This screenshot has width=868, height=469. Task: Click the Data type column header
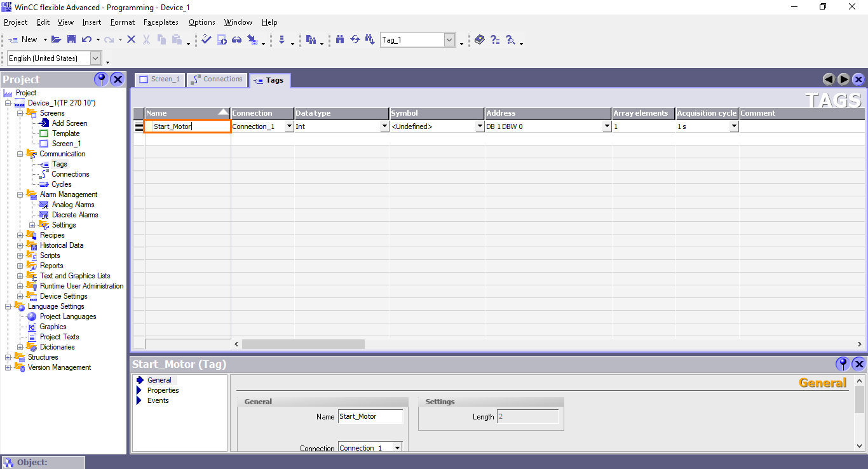point(342,113)
